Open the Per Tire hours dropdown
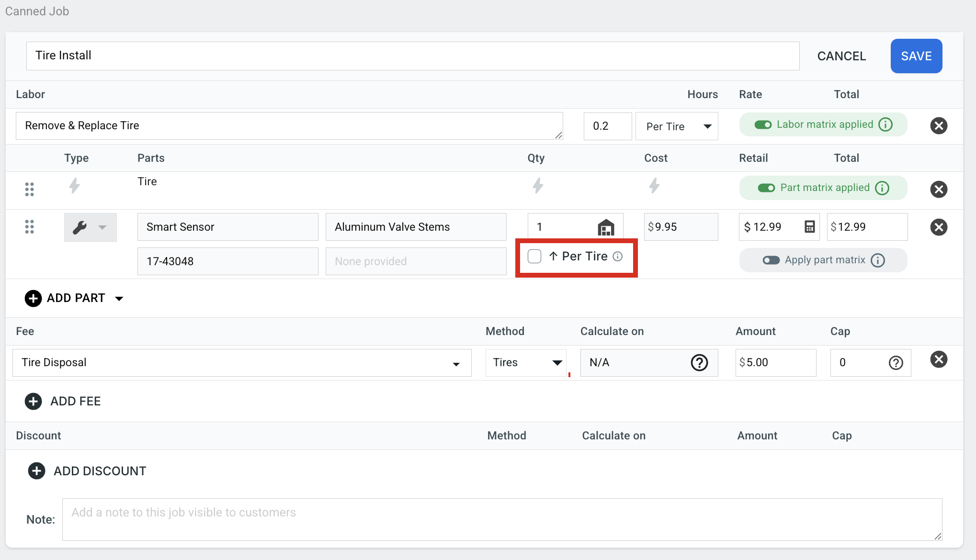Viewport: 976px width, 560px height. click(x=677, y=126)
